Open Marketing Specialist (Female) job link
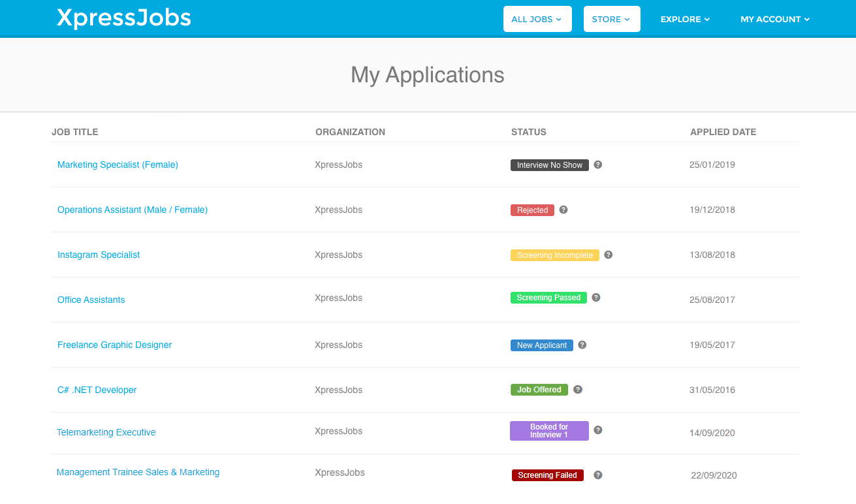The width and height of the screenshot is (856, 504). (x=118, y=165)
